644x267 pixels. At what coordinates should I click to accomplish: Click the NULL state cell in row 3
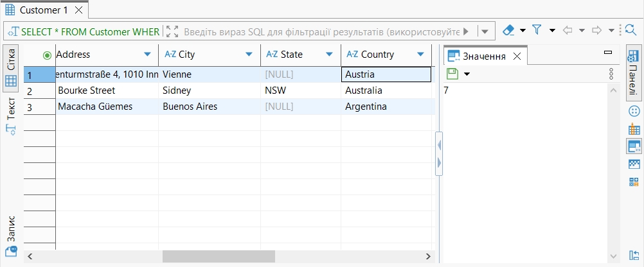[x=301, y=107]
